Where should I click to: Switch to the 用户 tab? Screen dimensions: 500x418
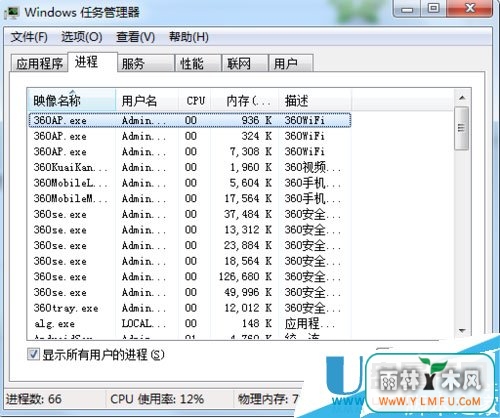tap(291, 63)
